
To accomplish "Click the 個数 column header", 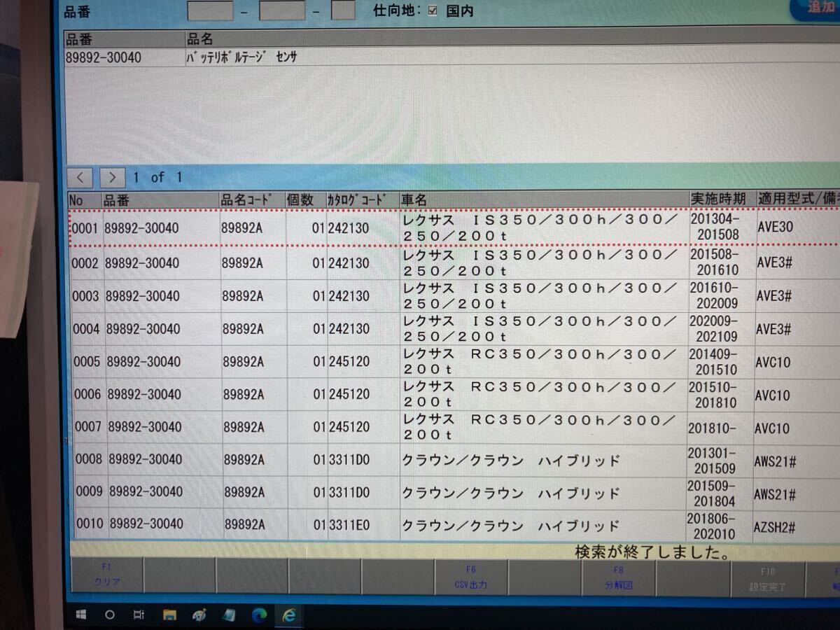I will [306, 199].
